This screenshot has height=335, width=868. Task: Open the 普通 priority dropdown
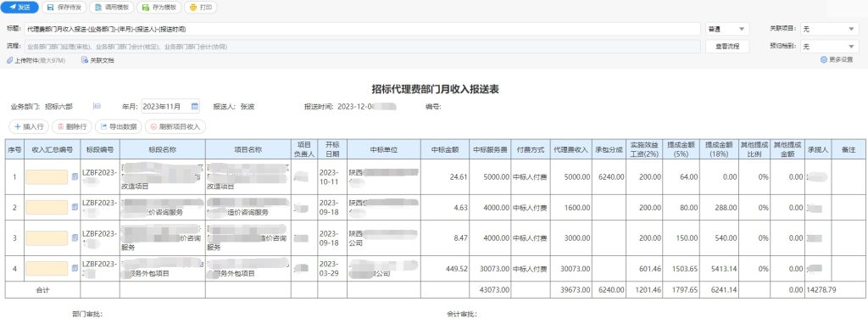(726, 29)
